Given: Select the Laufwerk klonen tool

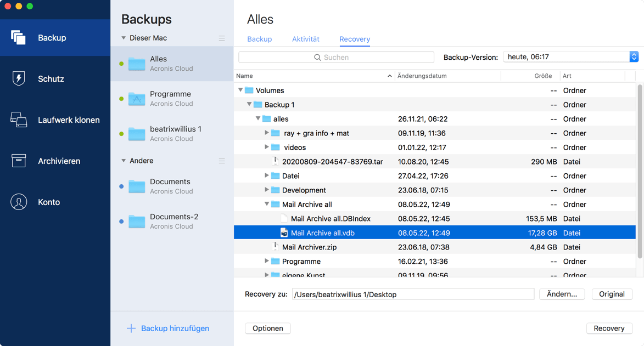Looking at the screenshot, I should (x=18, y=120).
